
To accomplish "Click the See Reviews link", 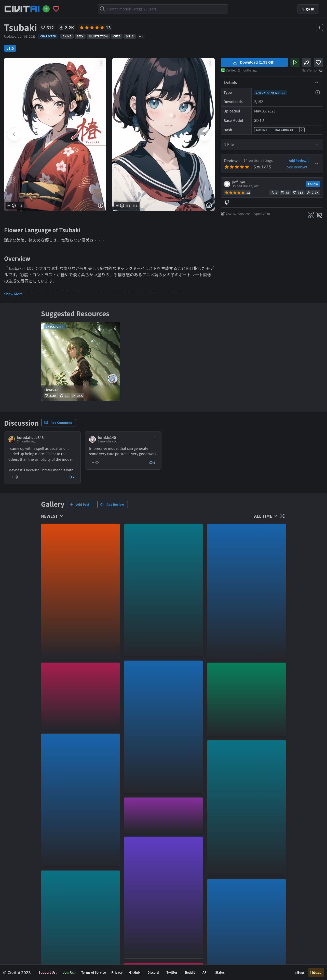I will tap(297, 167).
